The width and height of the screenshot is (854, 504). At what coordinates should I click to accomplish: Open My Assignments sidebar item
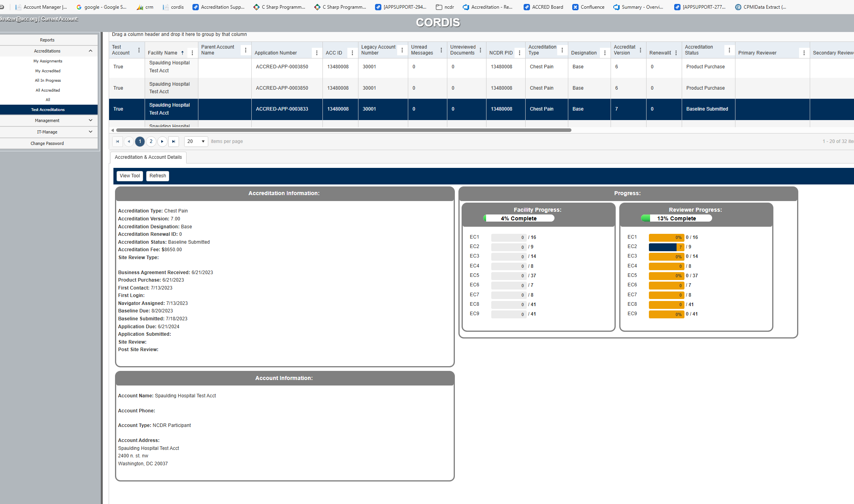coord(48,61)
